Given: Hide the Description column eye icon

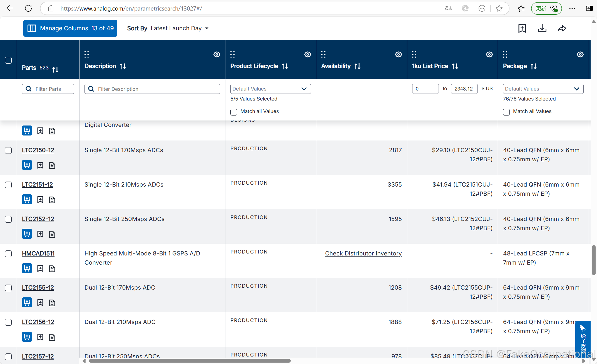Looking at the screenshot, I should (217, 54).
